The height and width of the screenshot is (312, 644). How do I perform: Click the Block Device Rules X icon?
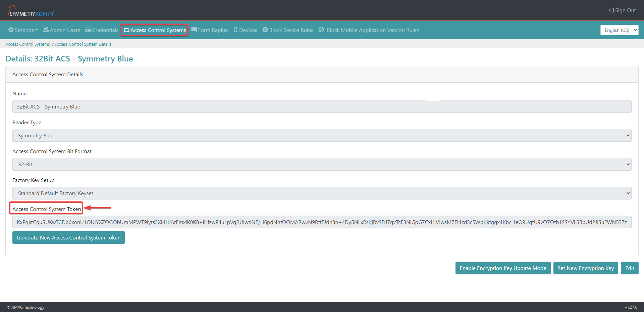[x=265, y=30]
